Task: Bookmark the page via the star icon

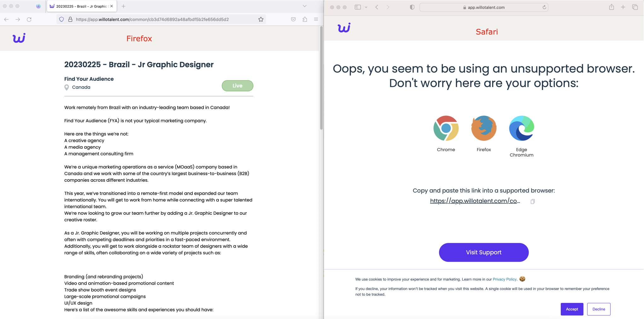Action: pyautogui.click(x=261, y=19)
